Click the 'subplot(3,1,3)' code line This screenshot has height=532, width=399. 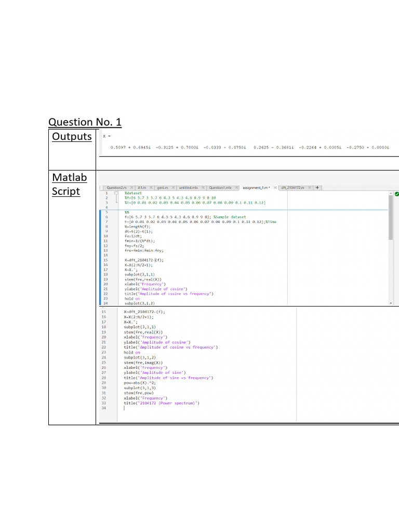click(140, 388)
